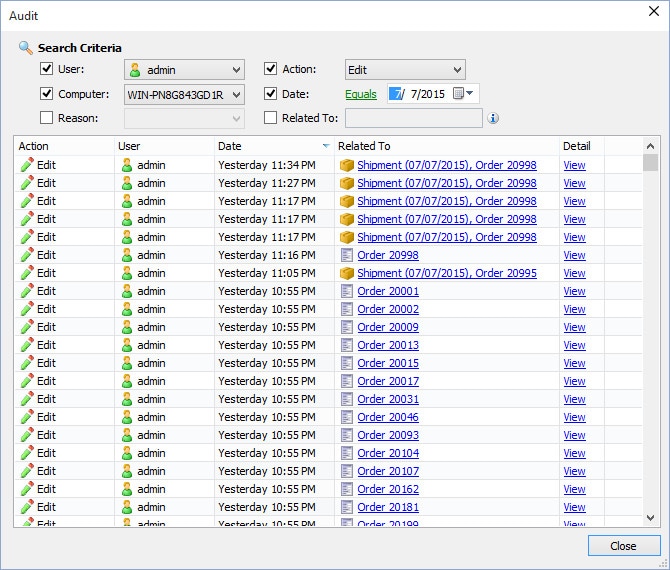
Task: Click 'Yesterday 11:34 PM' date cell
Action: point(267,165)
